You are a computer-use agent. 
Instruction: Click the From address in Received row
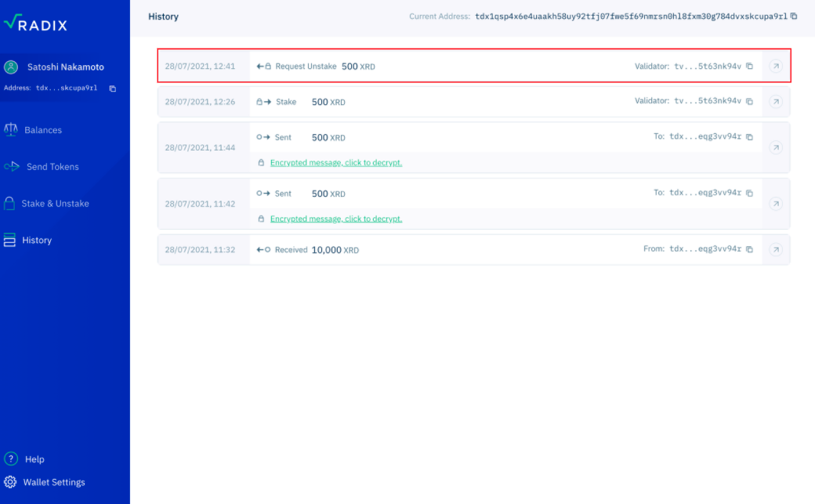coord(705,248)
